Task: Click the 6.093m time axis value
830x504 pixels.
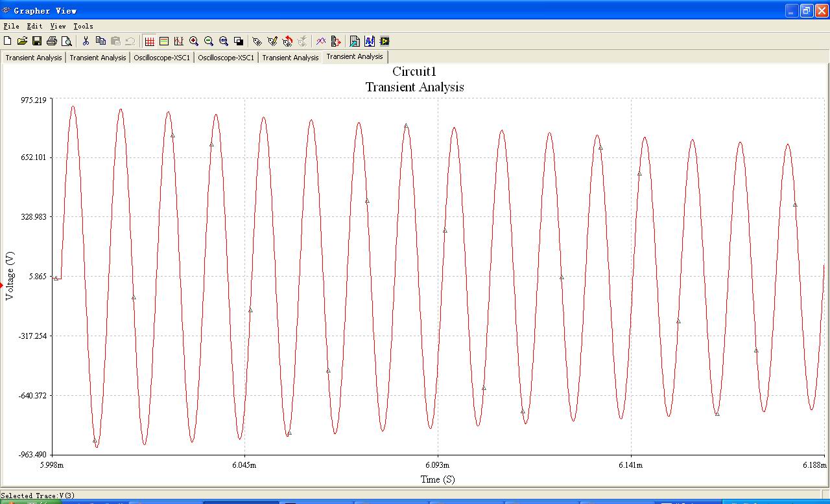Action: point(438,464)
